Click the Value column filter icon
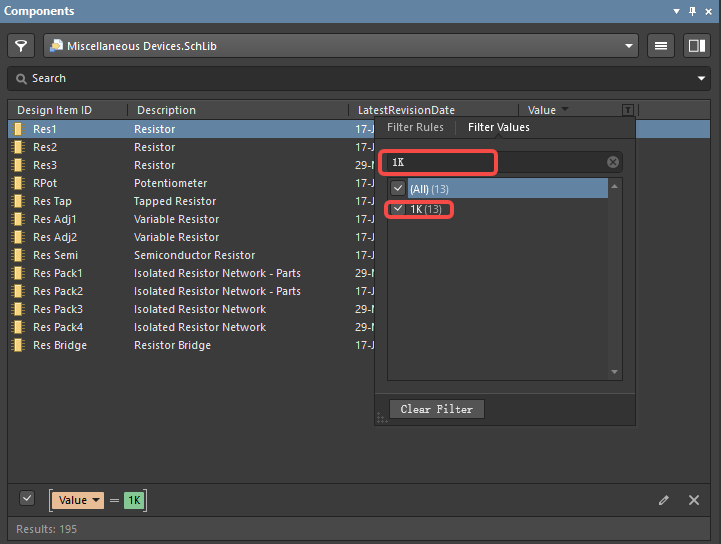The height and width of the screenshot is (544, 721). (627, 110)
